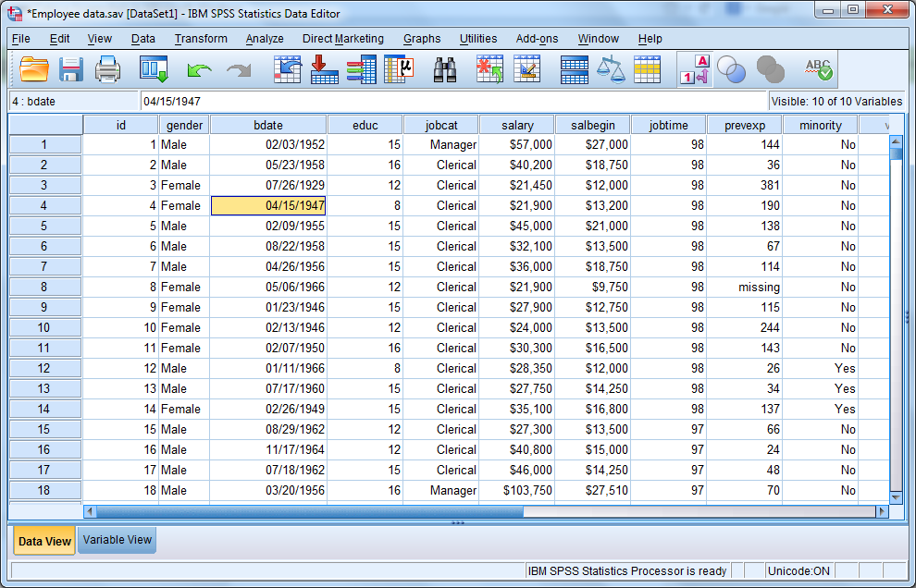
Task: Select the Data View tab
Action: [x=43, y=540]
